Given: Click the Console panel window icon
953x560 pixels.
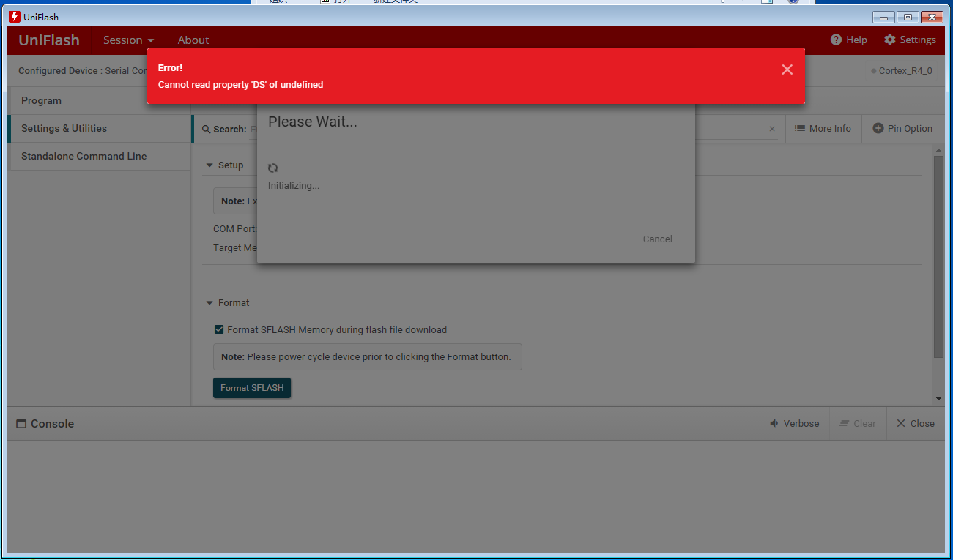Looking at the screenshot, I should pos(21,424).
